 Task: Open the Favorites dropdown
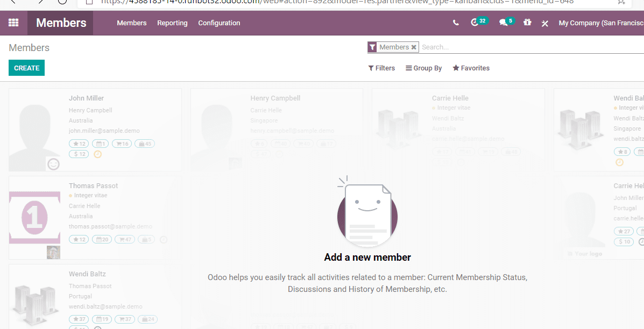tap(471, 68)
